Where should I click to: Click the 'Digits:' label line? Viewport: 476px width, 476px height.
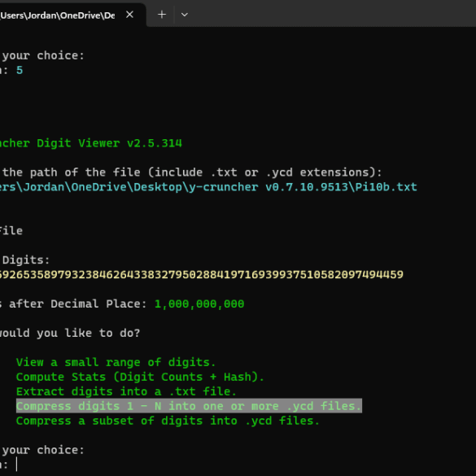[x=26, y=260]
